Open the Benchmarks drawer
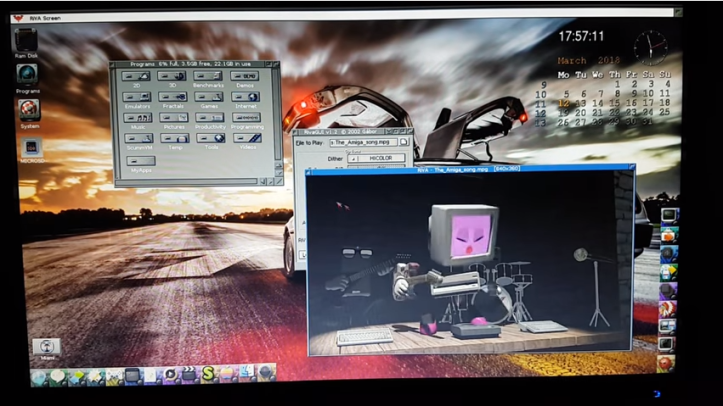 (209, 76)
